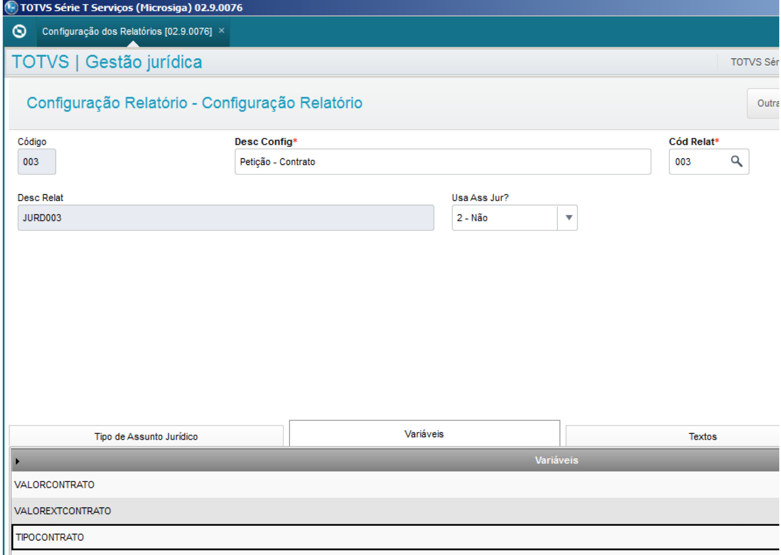
Task: Click the Outras button
Action: click(x=764, y=103)
